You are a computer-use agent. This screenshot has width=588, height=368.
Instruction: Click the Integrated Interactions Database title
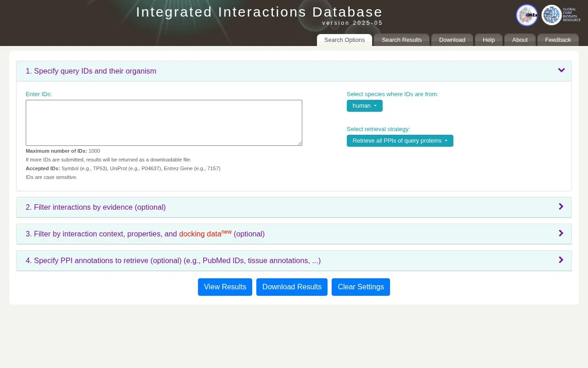259,12
